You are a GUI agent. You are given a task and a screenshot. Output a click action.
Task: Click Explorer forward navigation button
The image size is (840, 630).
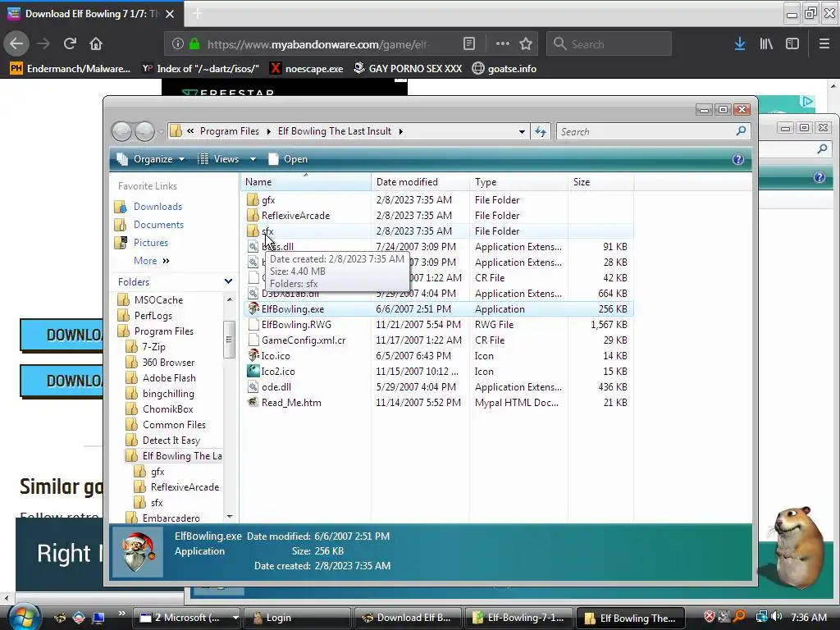coord(144,131)
